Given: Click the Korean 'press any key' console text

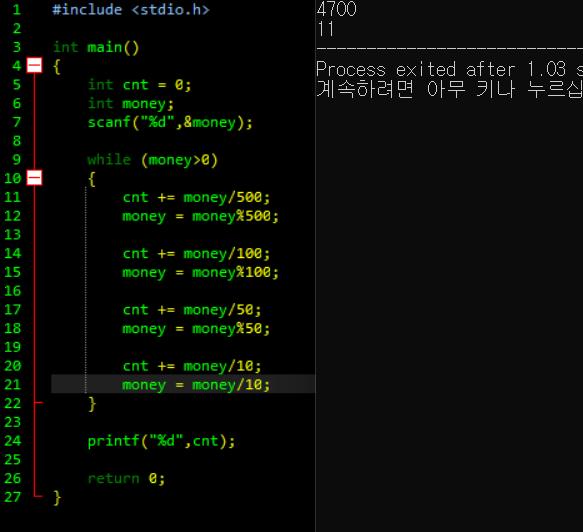Looking at the screenshot, I should pos(449,89).
